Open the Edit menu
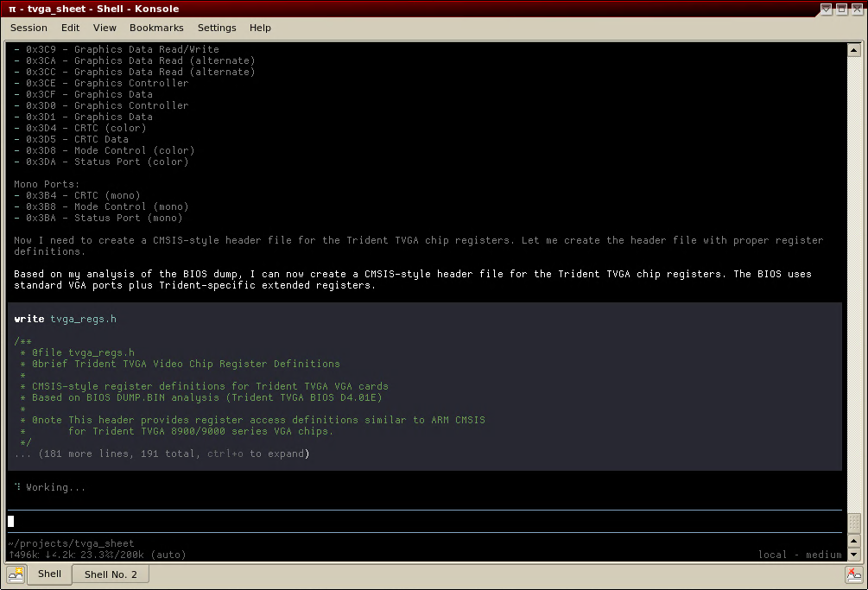The image size is (868, 590). tap(70, 28)
